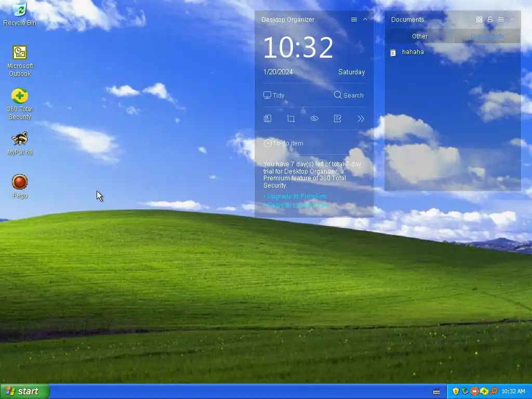This screenshot has width=532, height=399.
Task: Click the date 1/20/2024 in organizer
Action: [x=278, y=72]
